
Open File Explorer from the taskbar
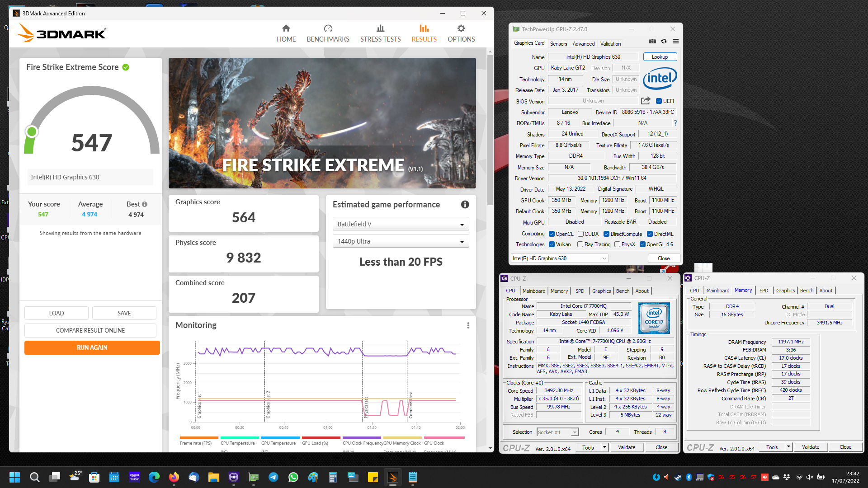pos(214,477)
